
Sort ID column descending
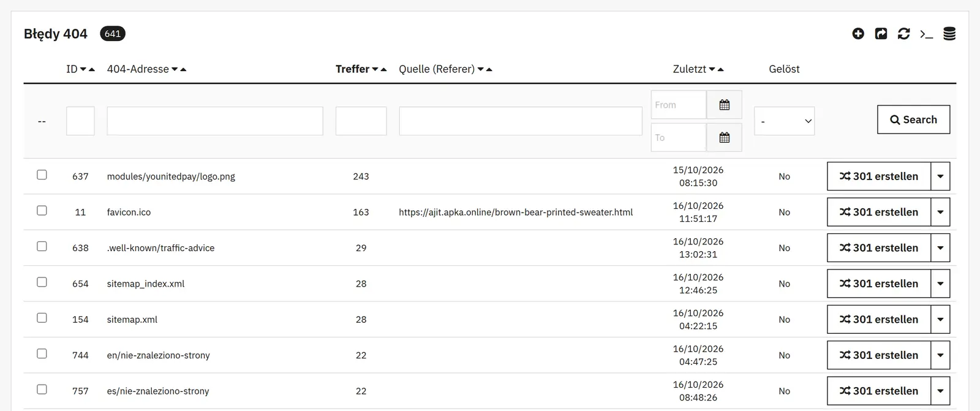pyautogui.click(x=83, y=69)
